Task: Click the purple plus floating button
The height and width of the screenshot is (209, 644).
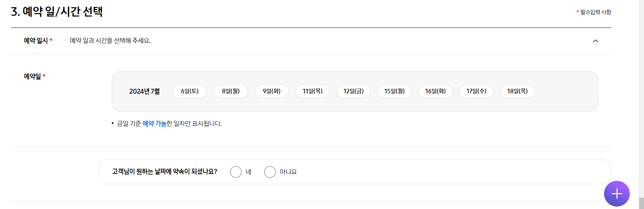Action: [617, 194]
